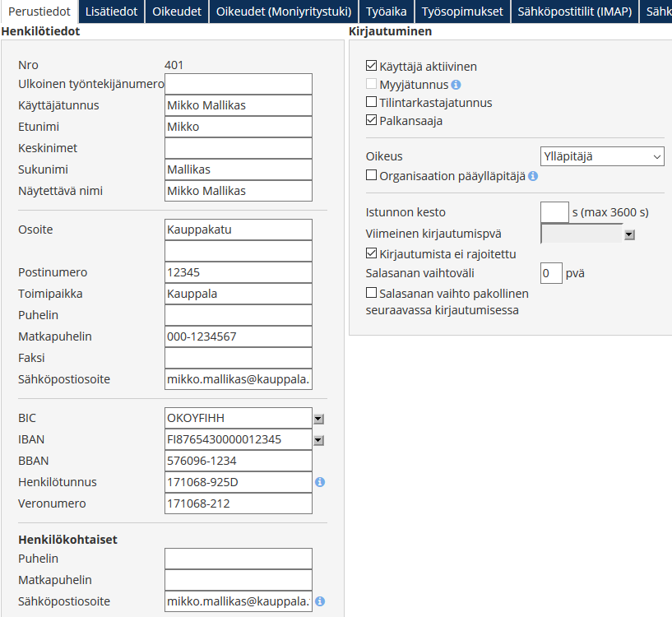Enable the Tilintarkastajatunnus checkbox
The image size is (672, 617).
[372, 103]
